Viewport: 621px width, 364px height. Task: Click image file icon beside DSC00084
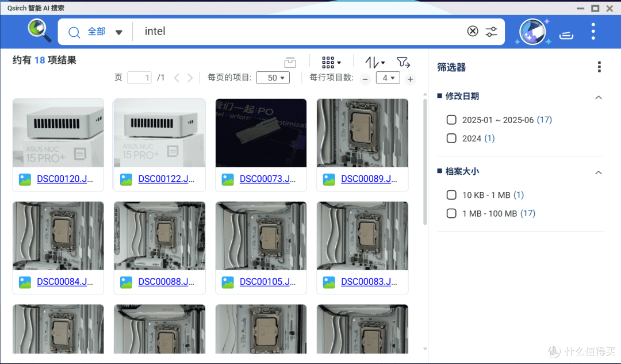click(25, 282)
